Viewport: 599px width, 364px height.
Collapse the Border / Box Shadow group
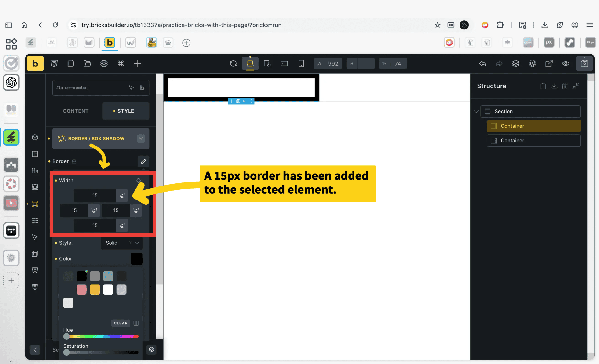(141, 138)
